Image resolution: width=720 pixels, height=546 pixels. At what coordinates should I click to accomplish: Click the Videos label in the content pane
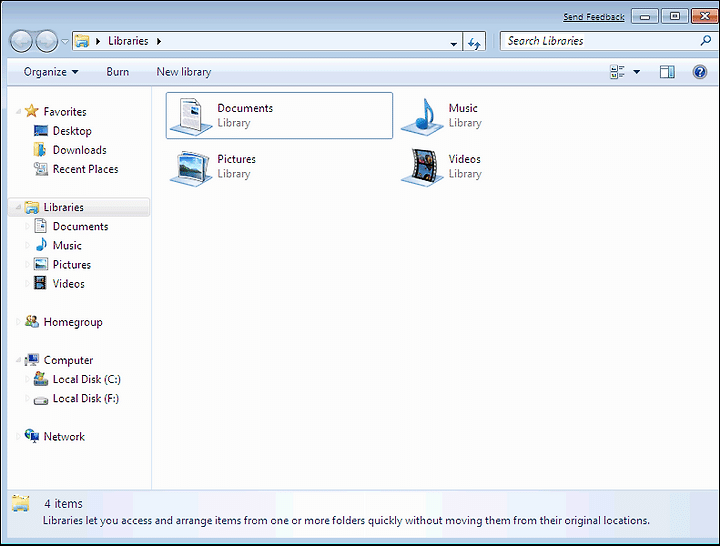[x=465, y=159]
